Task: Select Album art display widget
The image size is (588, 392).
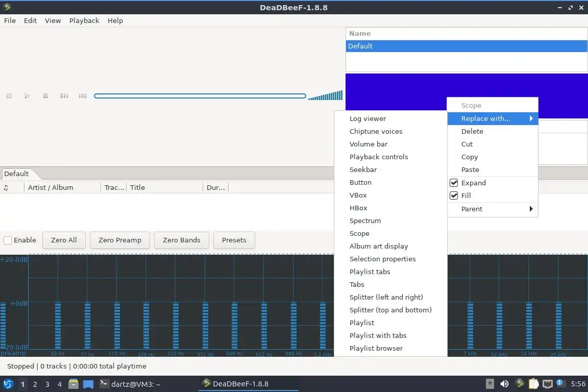Action: (390, 246)
